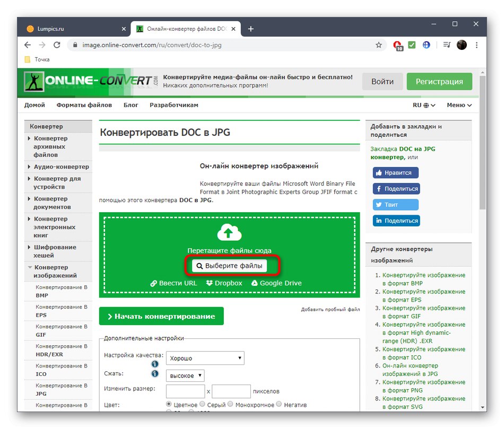The width and height of the screenshot is (504, 429).
Task: Open the quality setting info icon
Action: 155,364
